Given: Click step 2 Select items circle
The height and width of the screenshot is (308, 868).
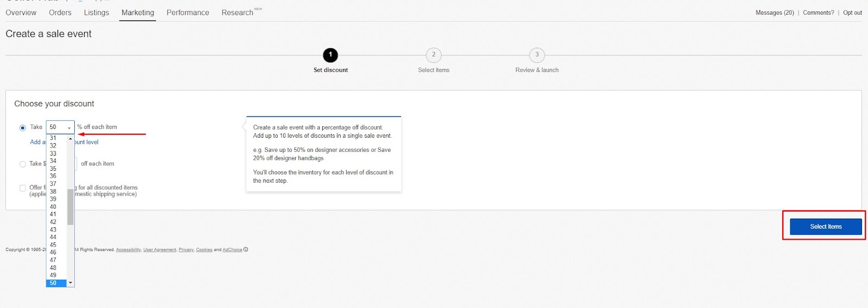Looking at the screenshot, I should click(x=433, y=55).
